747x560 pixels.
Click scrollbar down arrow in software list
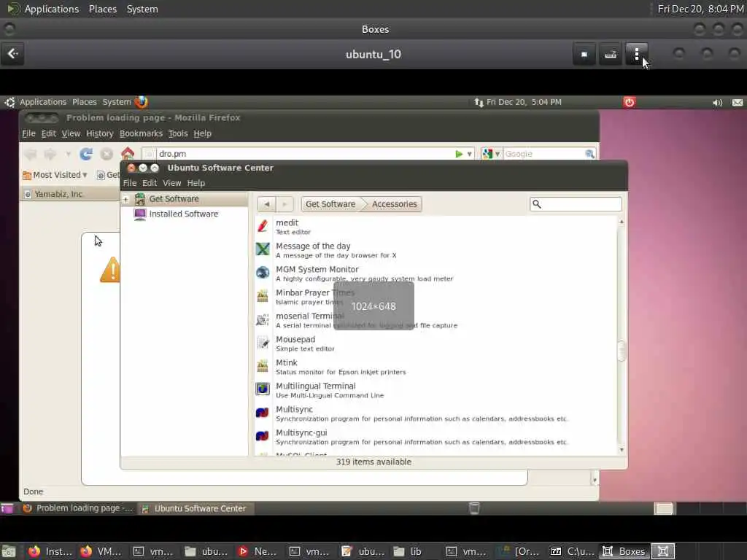(x=622, y=450)
